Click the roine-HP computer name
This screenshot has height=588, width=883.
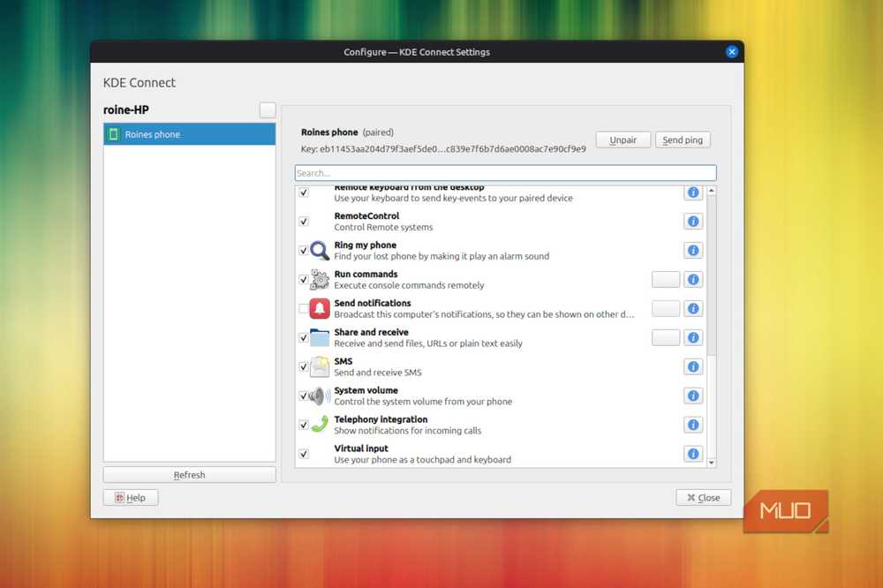(126, 109)
